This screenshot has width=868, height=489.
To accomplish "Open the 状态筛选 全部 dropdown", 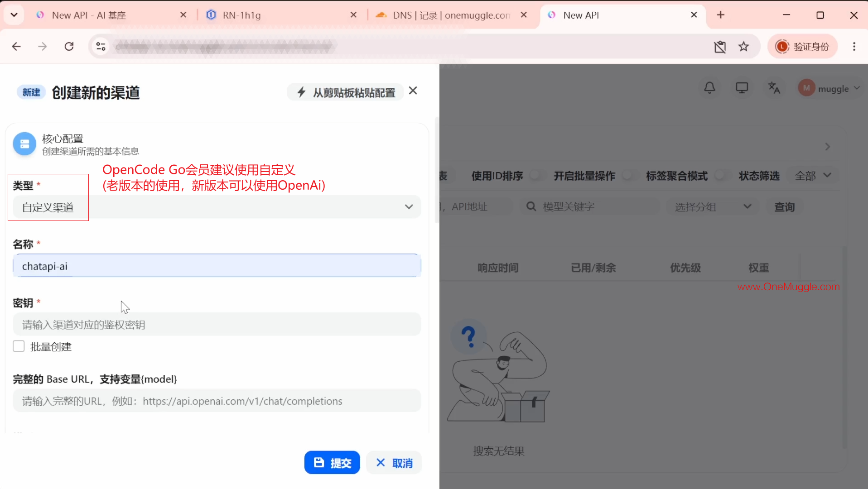I will (x=813, y=176).
